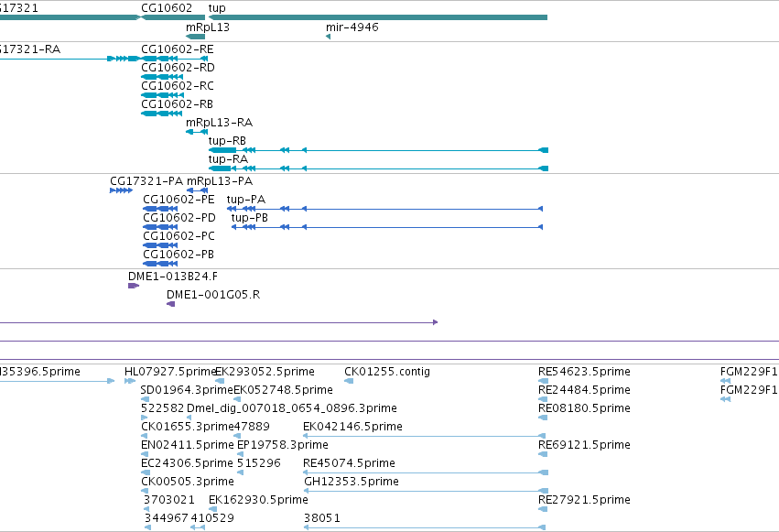This screenshot has width=779, height=532.
Task: Select the CG10602-RD transcript
Action: pyautogui.click(x=162, y=77)
